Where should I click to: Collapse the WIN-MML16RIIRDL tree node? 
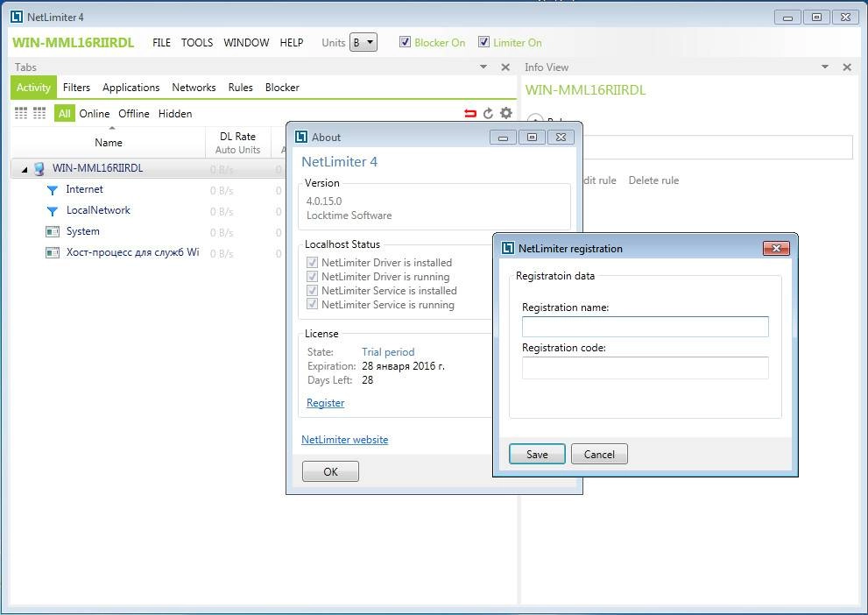click(x=25, y=169)
